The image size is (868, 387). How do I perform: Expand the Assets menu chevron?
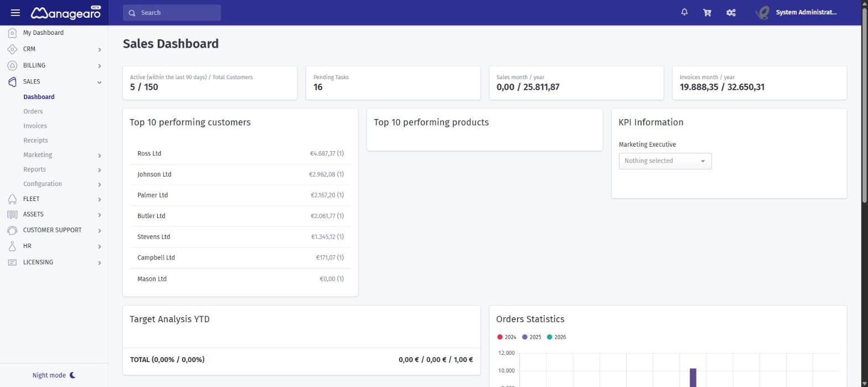[x=99, y=215]
